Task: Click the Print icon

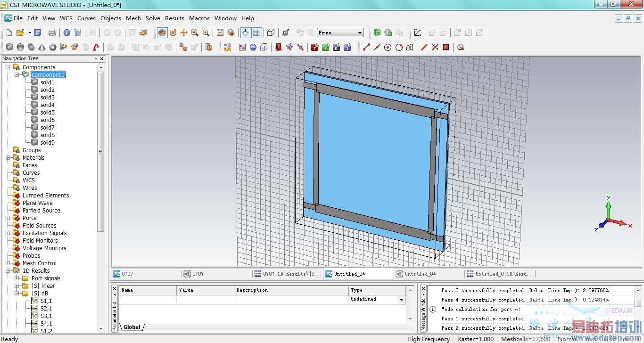Action: click(52, 33)
